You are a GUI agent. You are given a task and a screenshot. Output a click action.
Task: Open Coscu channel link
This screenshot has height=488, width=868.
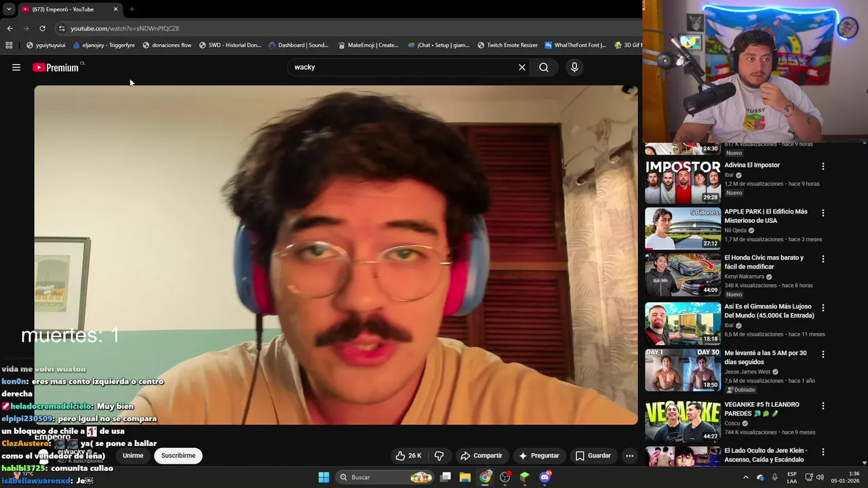coord(732,424)
